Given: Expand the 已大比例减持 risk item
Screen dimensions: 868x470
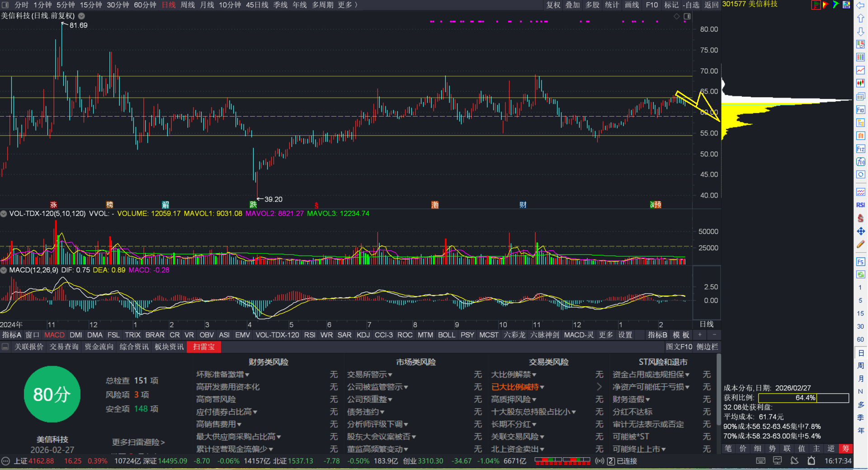Looking at the screenshot, I should [518, 387].
